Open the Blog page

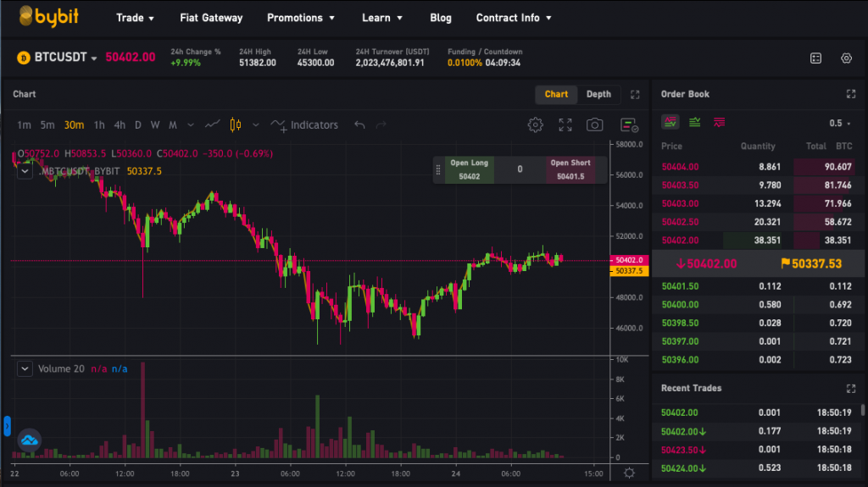(x=441, y=18)
